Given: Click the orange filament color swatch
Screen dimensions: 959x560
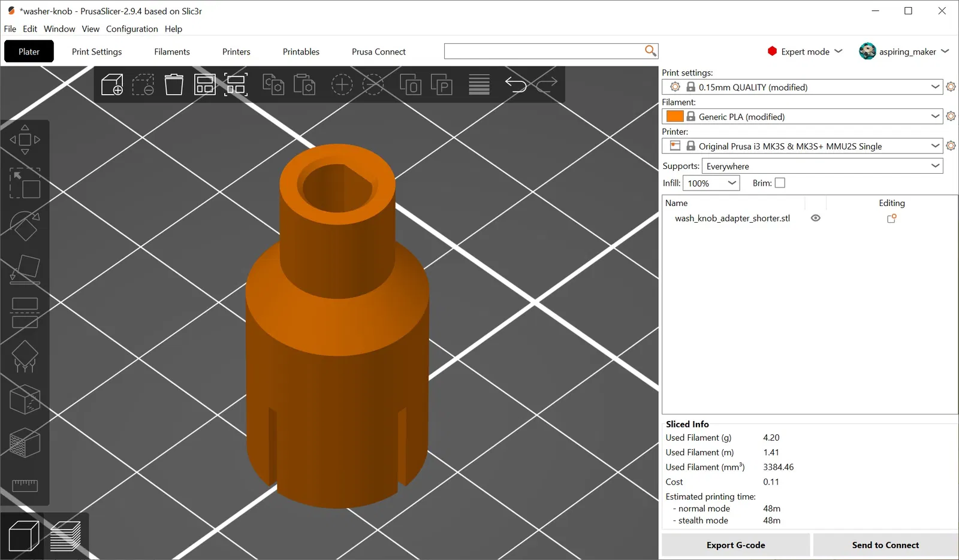Looking at the screenshot, I should pos(675,116).
